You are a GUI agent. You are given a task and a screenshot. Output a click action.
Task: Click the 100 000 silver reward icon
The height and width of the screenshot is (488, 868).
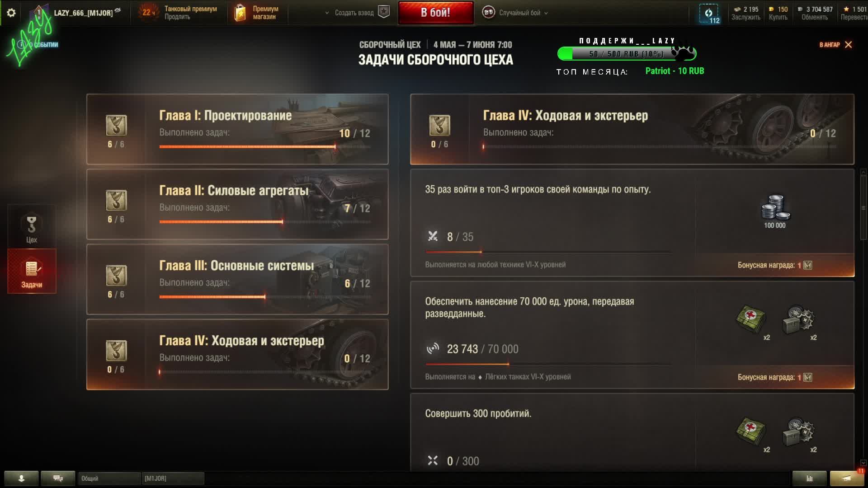775,207
